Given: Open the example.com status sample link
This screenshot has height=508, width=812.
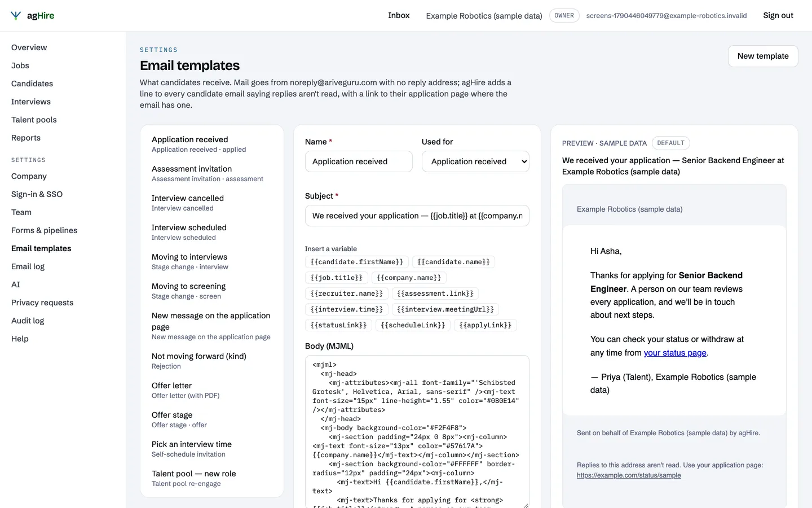Looking at the screenshot, I should (629, 475).
